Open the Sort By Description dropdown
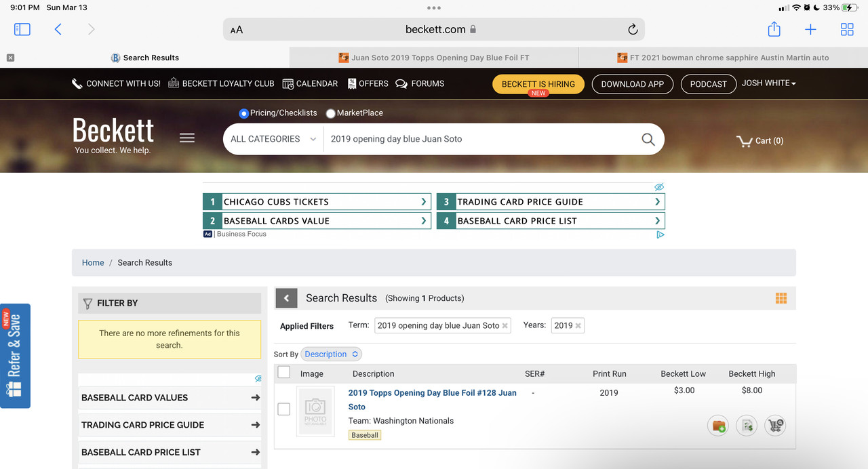 click(x=332, y=354)
